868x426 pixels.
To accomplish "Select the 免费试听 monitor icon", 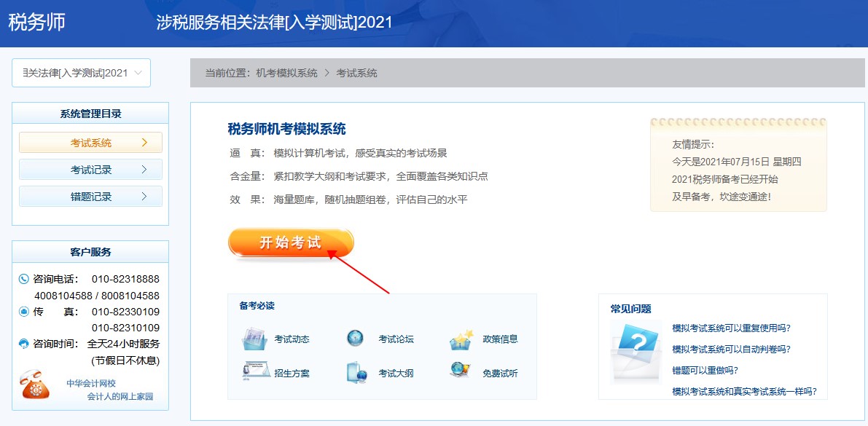I will [461, 372].
